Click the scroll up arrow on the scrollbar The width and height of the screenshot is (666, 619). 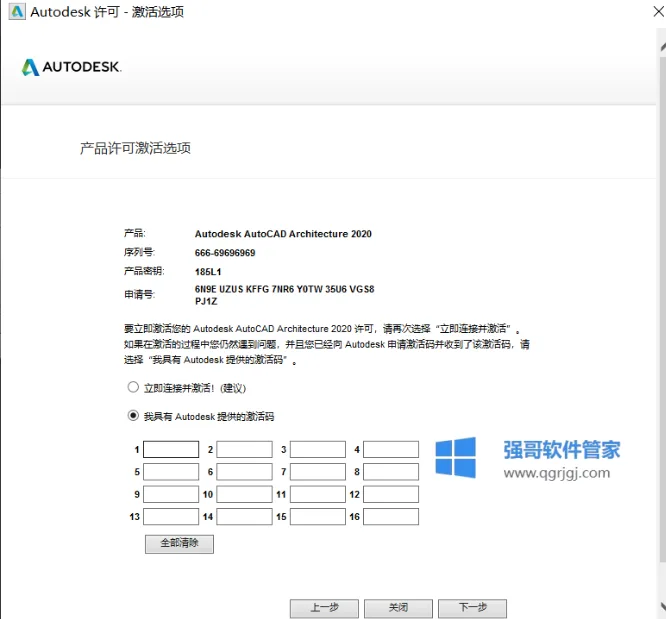point(663,47)
